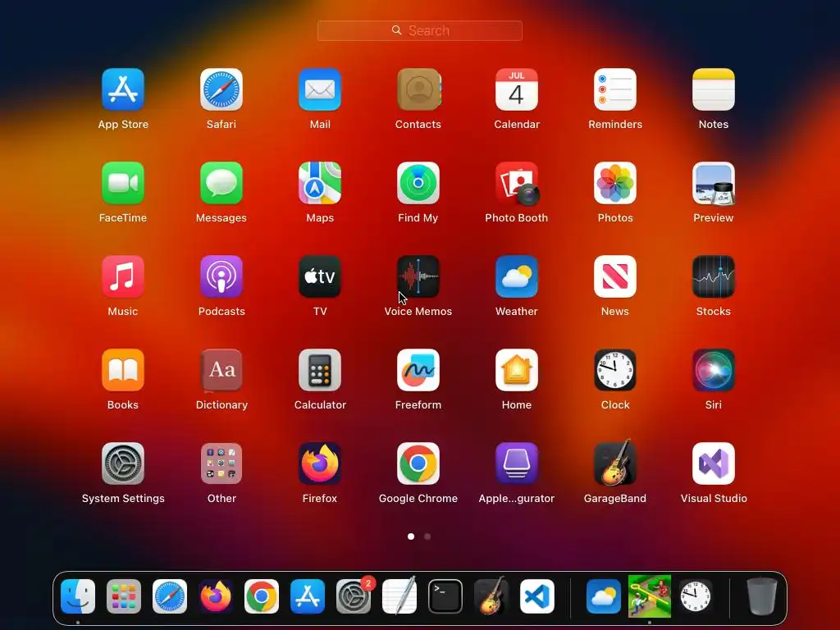Launch Apple Configurator

click(x=517, y=463)
